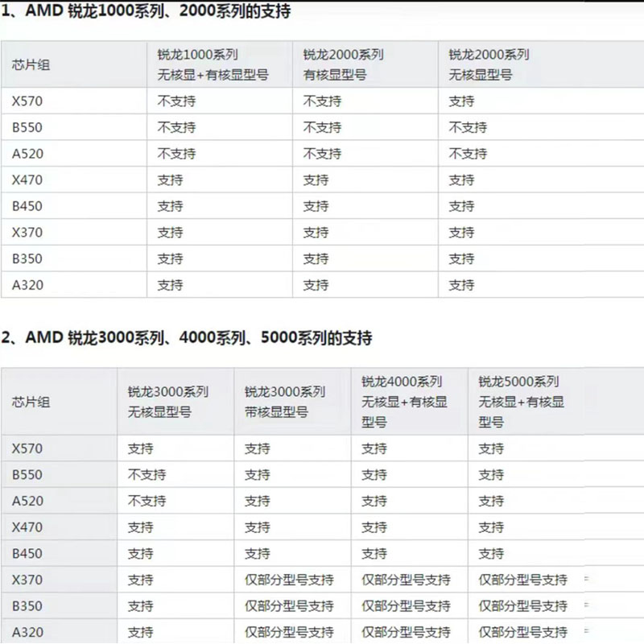Click X370 "支持" cell under 锐龙1000系列

tap(170, 233)
